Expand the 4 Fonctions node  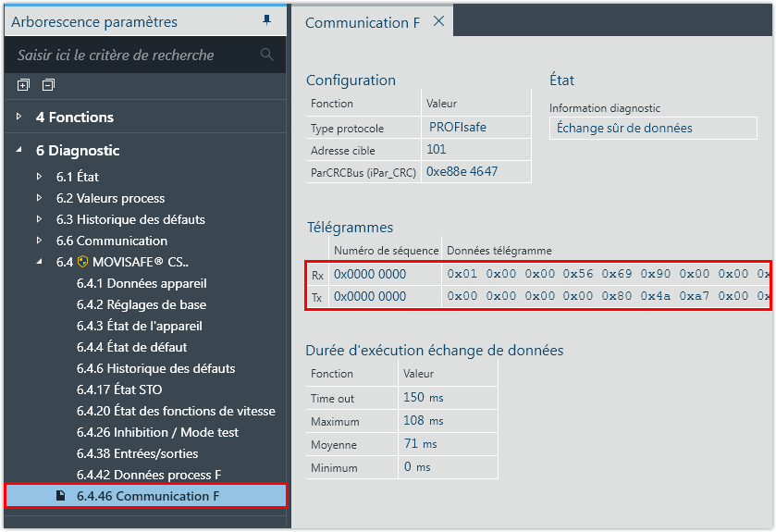coord(19,118)
